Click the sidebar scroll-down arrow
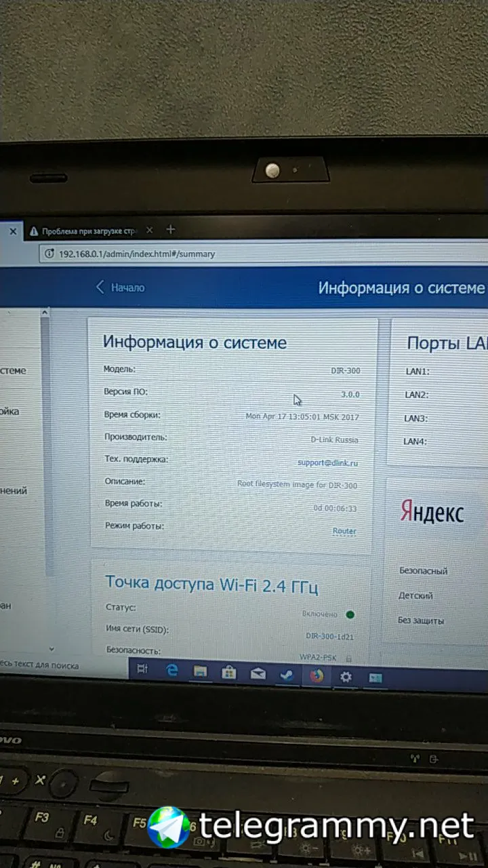The width and height of the screenshot is (488, 868). pos(52,649)
